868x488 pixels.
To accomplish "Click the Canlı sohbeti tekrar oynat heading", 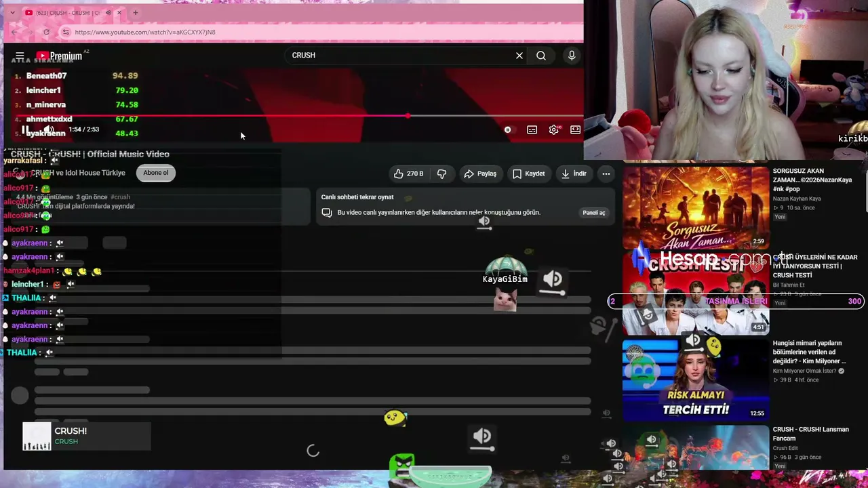I will (357, 197).
